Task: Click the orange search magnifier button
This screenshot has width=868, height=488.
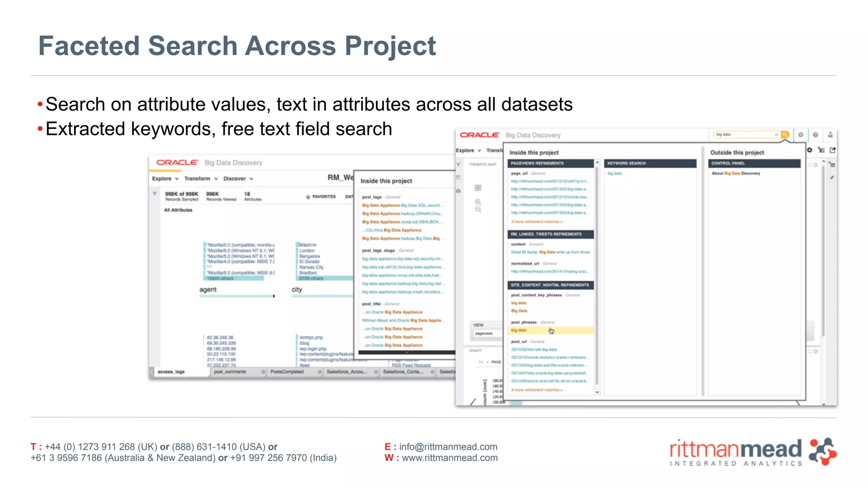Action: [785, 135]
